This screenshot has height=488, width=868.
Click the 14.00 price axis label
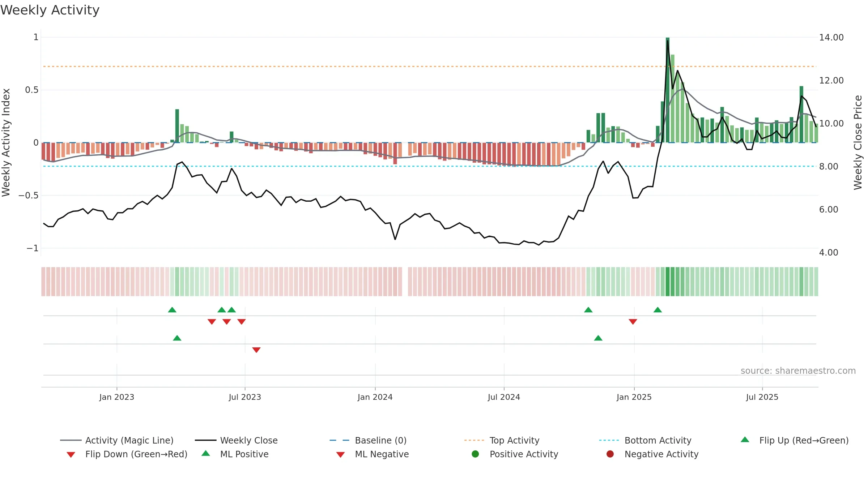pyautogui.click(x=831, y=37)
